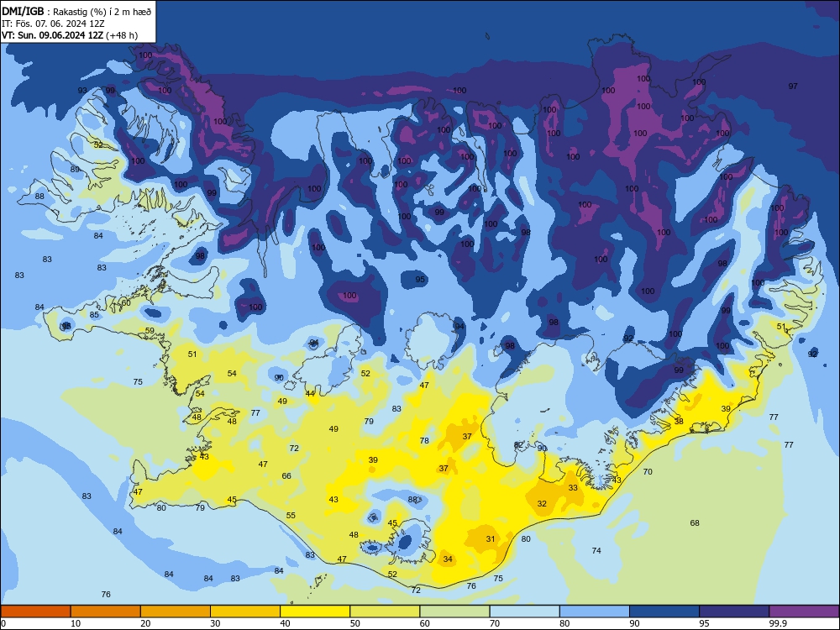
Task: Click the humidity value '85' on the map
Action: click(94, 314)
